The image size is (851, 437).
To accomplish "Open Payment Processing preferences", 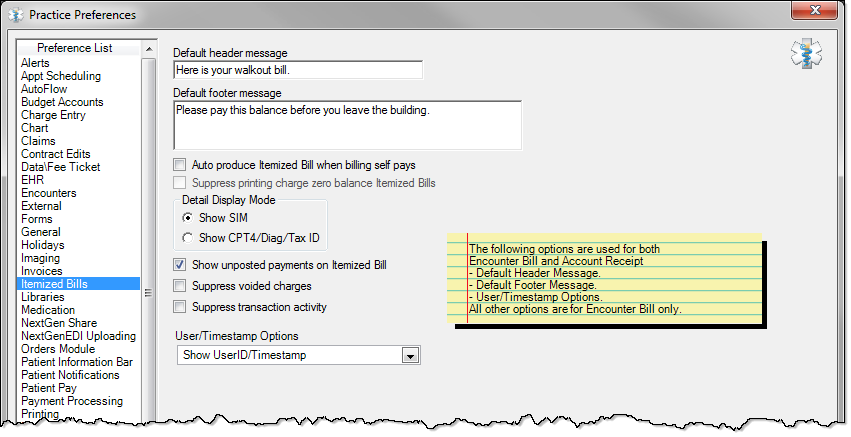I will 72,401.
